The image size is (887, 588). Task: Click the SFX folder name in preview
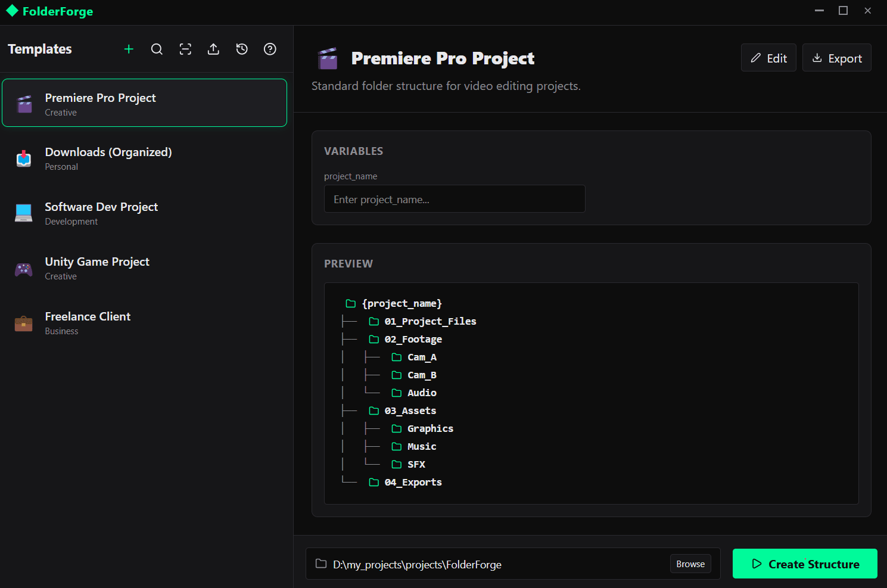[416, 465]
